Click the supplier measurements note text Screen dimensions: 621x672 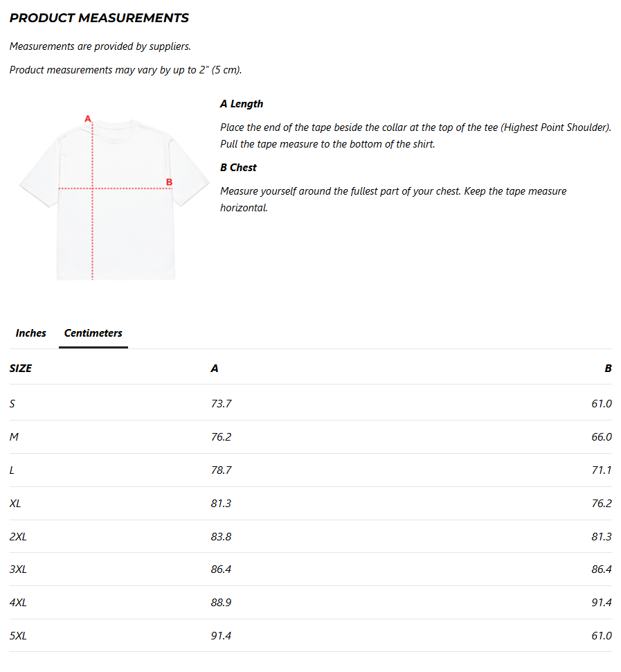click(100, 46)
